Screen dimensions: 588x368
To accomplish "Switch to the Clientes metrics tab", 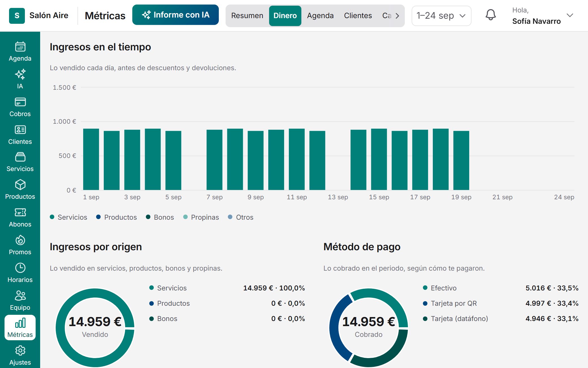I will point(358,16).
